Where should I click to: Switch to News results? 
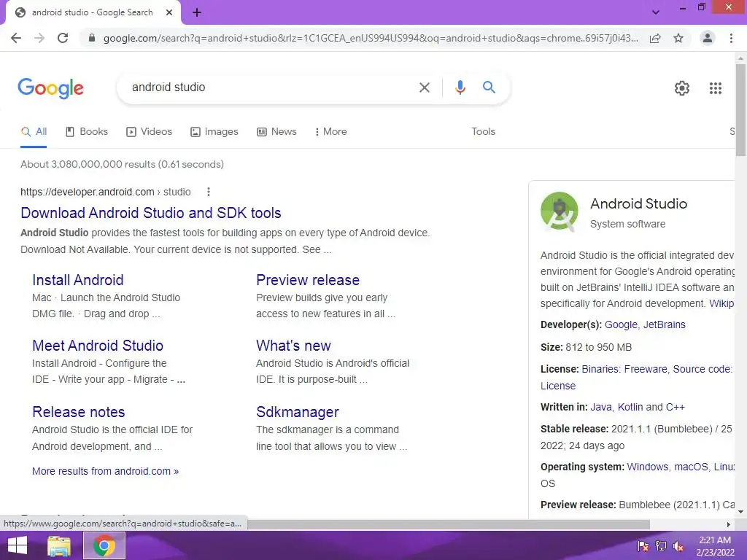coord(276,132)
